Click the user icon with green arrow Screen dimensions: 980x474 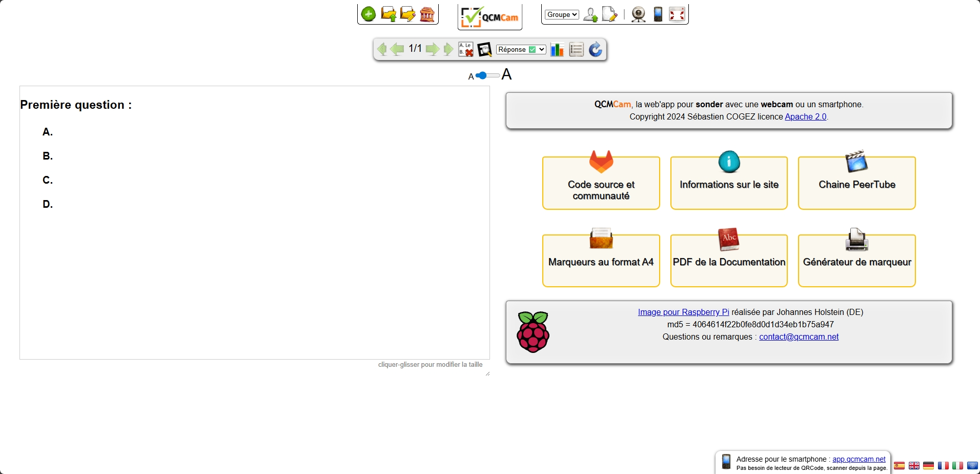tap(590, 15)
